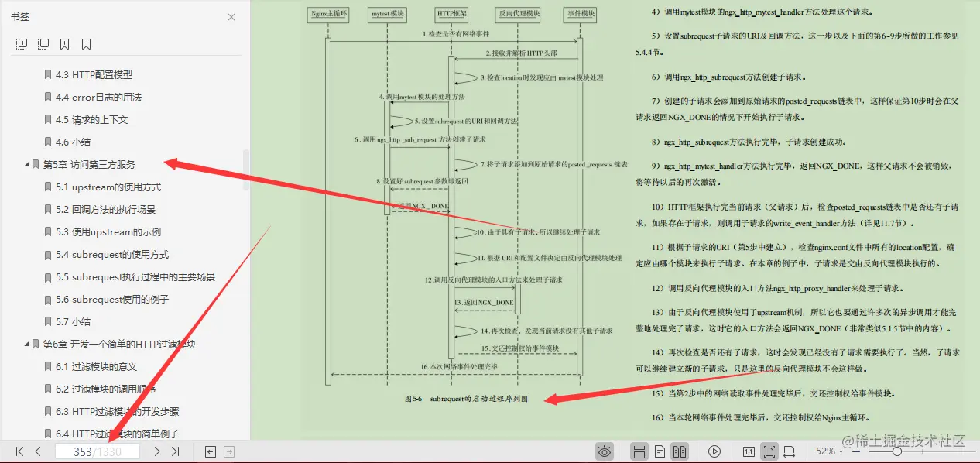This screenshot has width=980, height=463.
Task: Select chapter 第5章 访问第三方服务
Action: tap(89, 164)
